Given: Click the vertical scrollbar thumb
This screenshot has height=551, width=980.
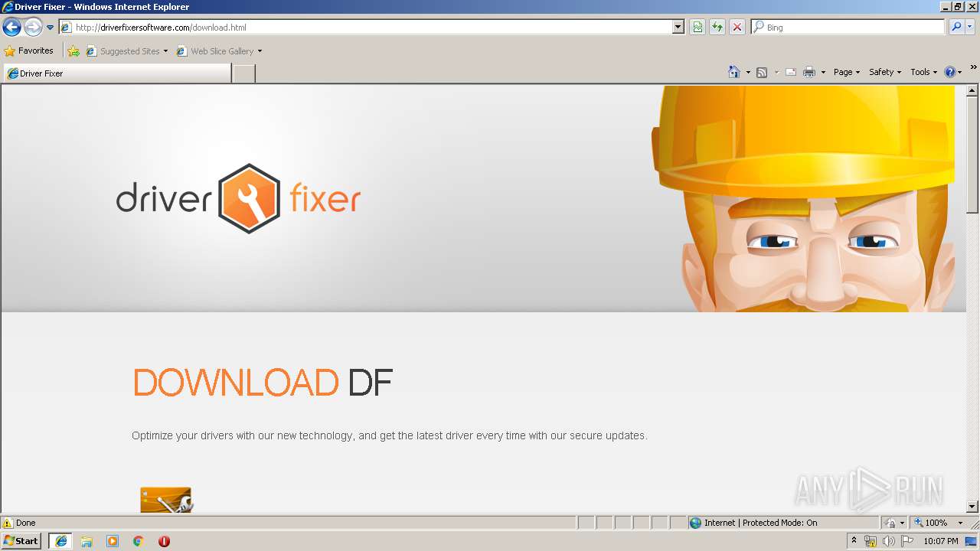Looking at the screenshot, I should 972,155.
